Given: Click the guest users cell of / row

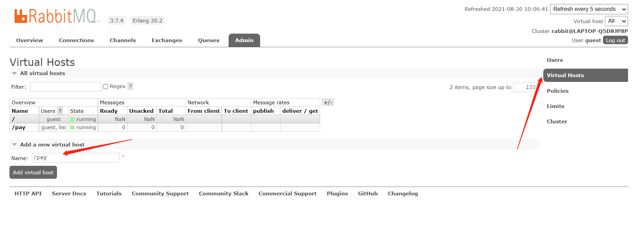Looking at the screenshot, I should coord(54,119).
